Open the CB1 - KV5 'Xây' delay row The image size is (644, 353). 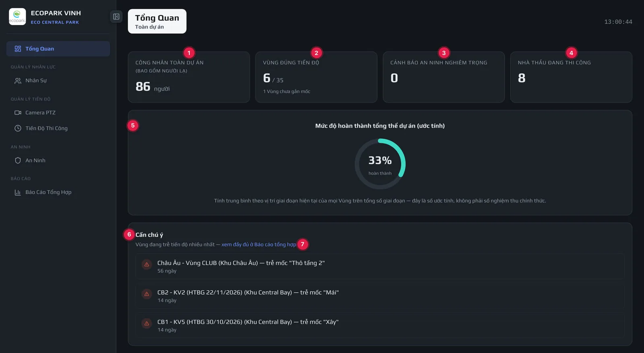click(x=380, y=325)
